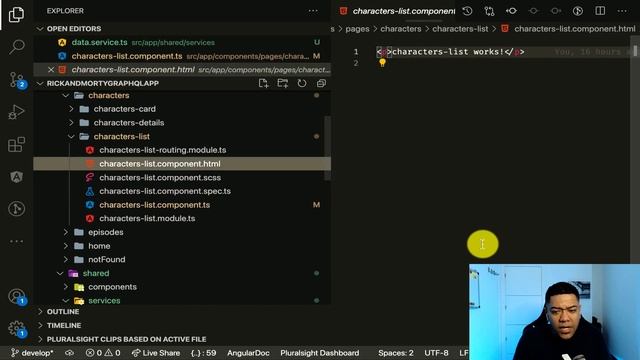Image resolution: width=640 pixels, height=360 pixels.
Task: Collapse the services folder
Action: tap(66, 301)
